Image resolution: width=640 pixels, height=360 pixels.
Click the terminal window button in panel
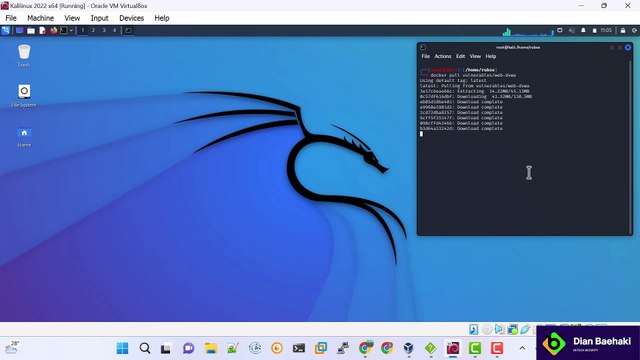(128, 31)
